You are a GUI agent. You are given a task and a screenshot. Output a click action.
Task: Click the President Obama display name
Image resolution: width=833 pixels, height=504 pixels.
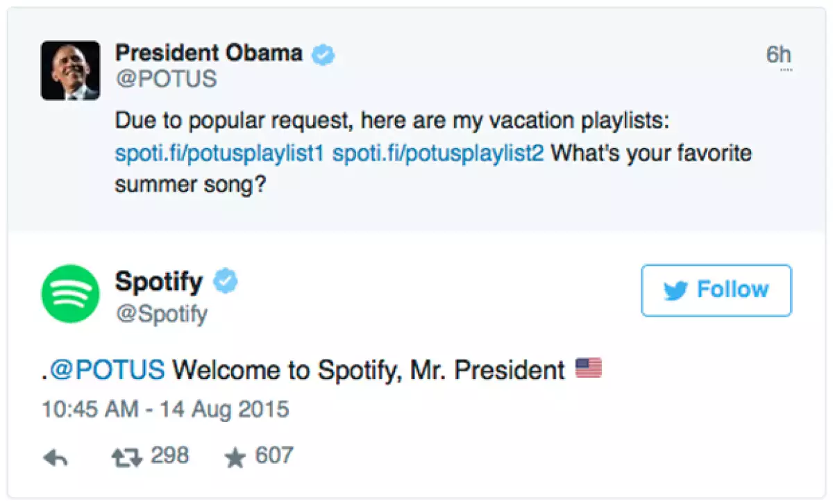pos(208,53)
